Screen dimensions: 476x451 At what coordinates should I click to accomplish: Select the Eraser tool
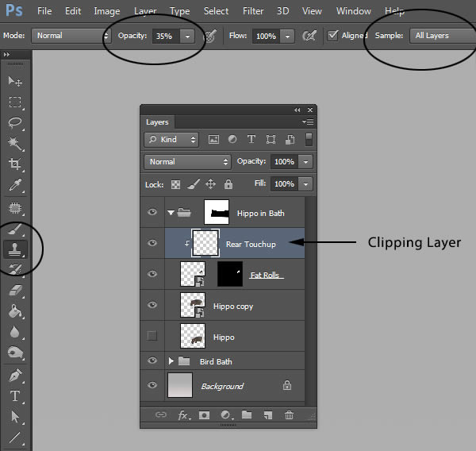click(x=15, y=291)
